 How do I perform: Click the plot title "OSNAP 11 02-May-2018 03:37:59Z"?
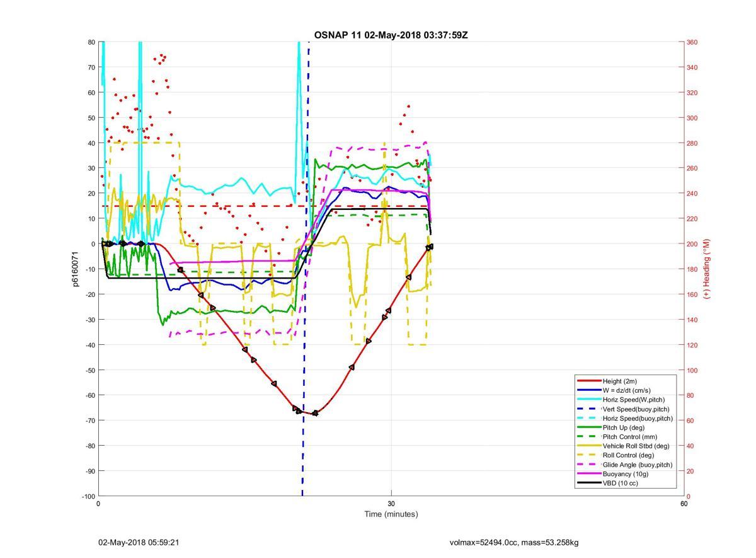point(391,35)
